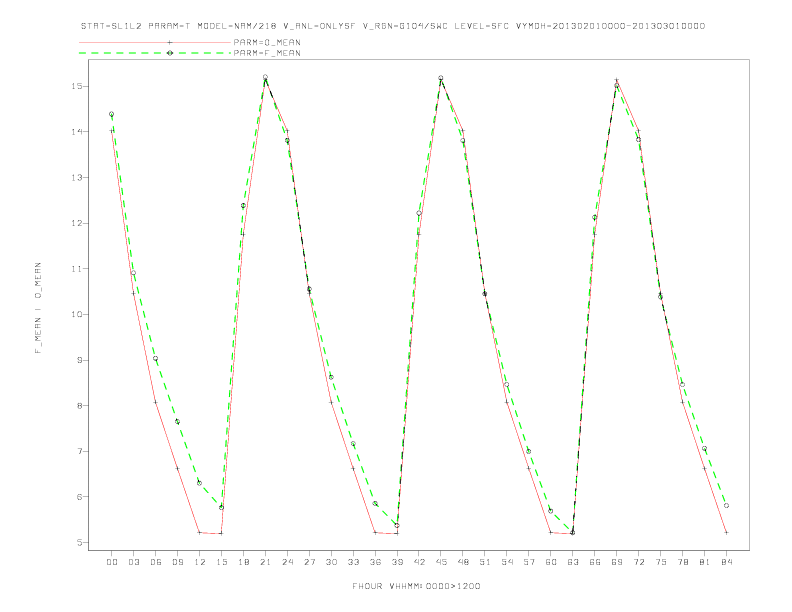Click the F_MEAN circle marker at hour 84
Screen dimensions: 792x612
(726, 505)
